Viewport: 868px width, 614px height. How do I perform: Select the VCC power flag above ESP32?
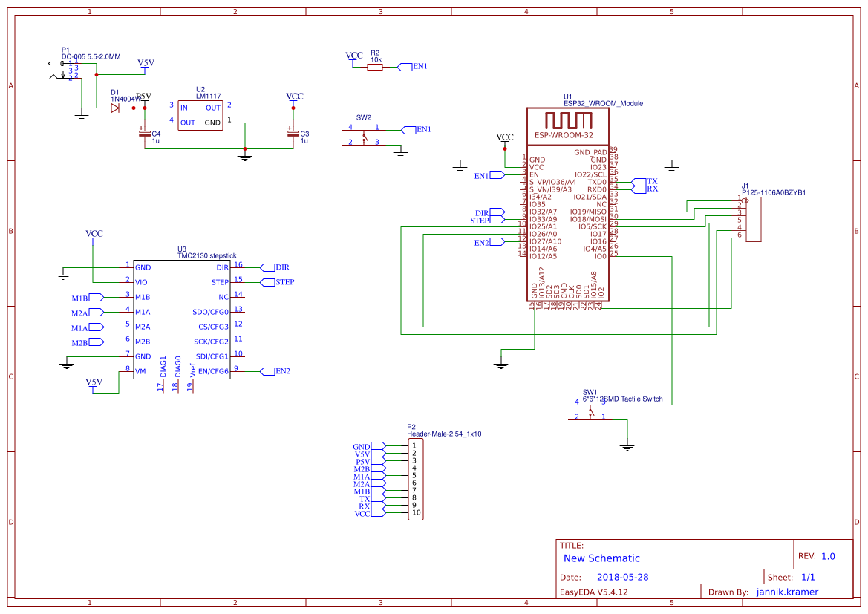coord(504,137)
